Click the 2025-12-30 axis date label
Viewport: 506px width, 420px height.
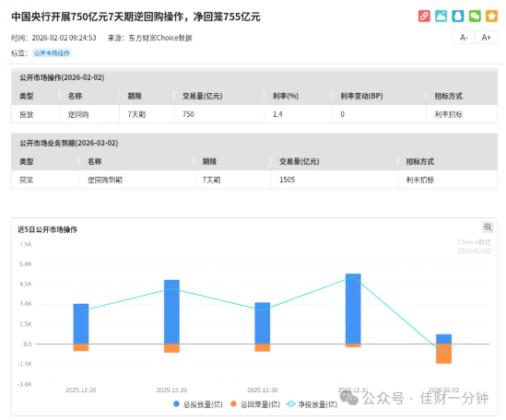[x=263, y=390]
